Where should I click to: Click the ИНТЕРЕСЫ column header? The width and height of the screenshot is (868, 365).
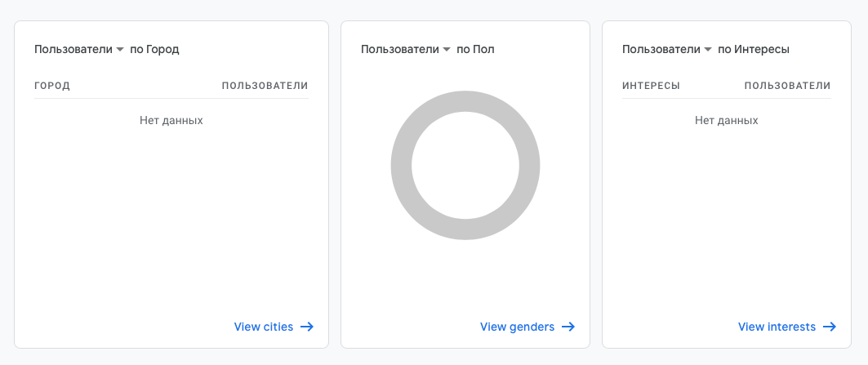pos(651,86)
